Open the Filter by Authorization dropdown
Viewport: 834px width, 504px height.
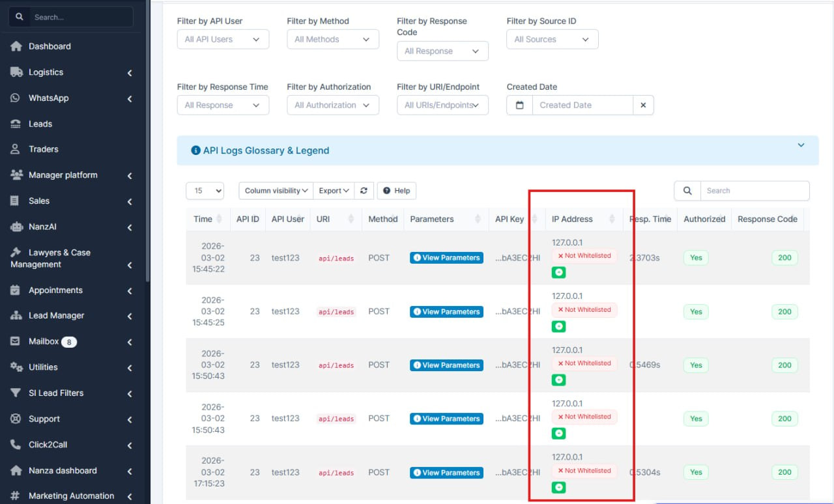click(x=333, y=105)
